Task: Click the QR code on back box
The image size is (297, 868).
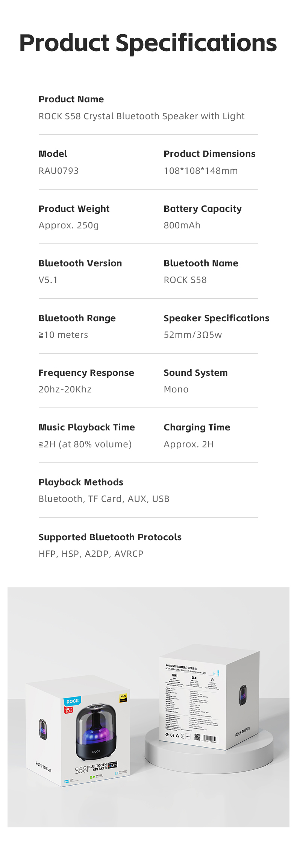Action: tap(197, 737)
